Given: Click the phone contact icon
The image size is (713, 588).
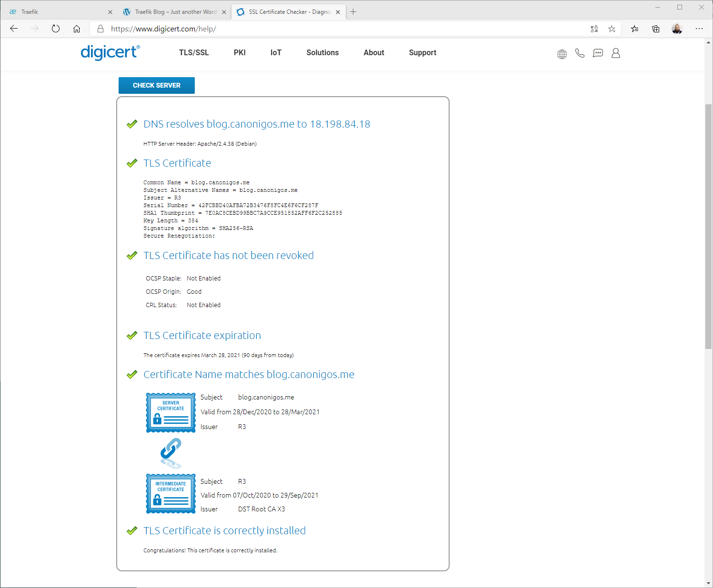Looking at the screenshot, I should pyautogui.click(x=580, y=53).
